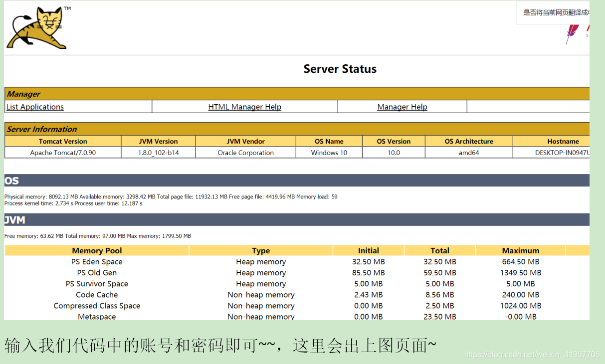Click the Type column header
605x364 pixels.
tap(261, 250)
